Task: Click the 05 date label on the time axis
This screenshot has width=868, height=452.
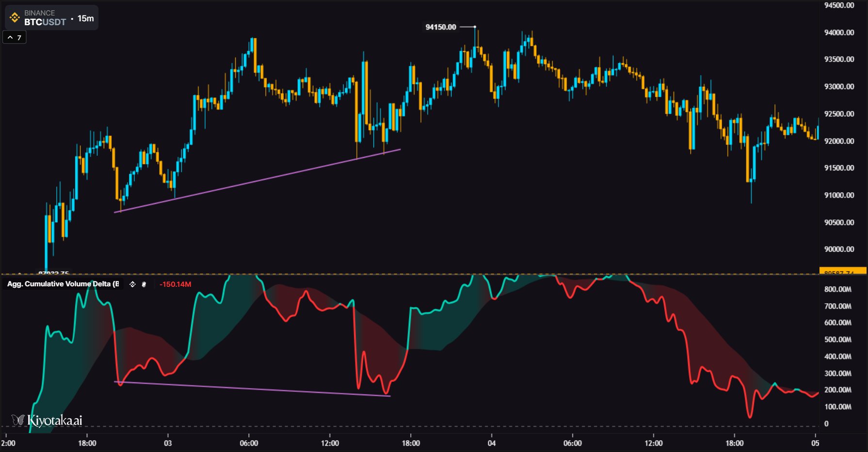Action: coord(816,443)
